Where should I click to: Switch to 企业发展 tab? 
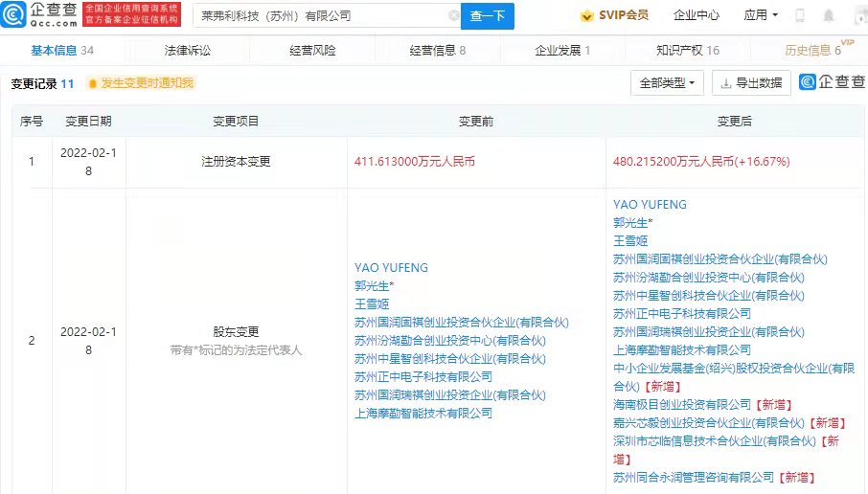point(562,51)
